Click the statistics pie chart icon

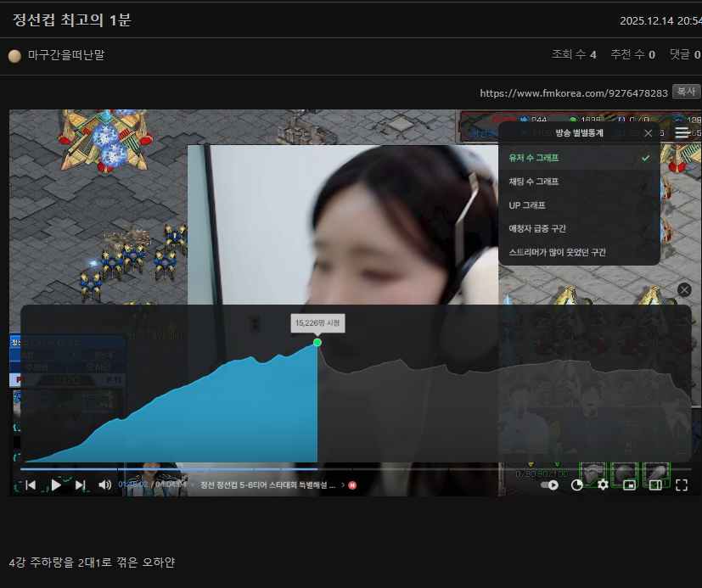point(577,485)
